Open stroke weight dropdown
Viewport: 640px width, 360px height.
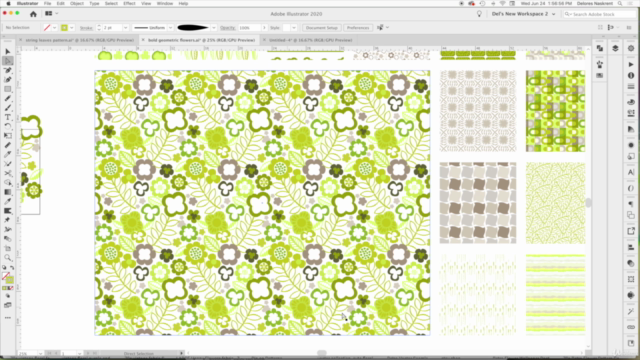click(x=125, y=28)
